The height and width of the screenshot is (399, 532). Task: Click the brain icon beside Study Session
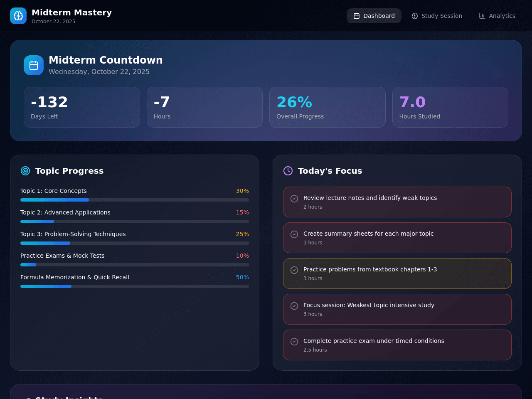(415, 16)
